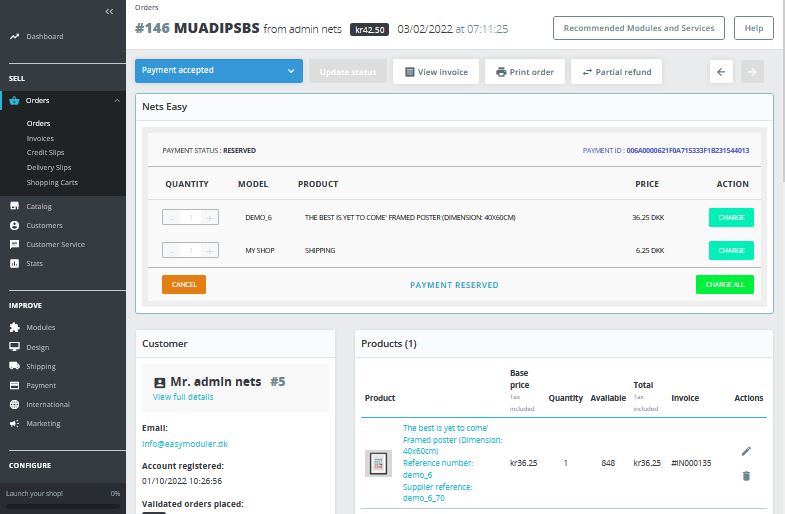The image size is (785, 514).
Task: Click the info@easymoduler.dk email link
Action: pyautogui.click(x=185, y=444)
